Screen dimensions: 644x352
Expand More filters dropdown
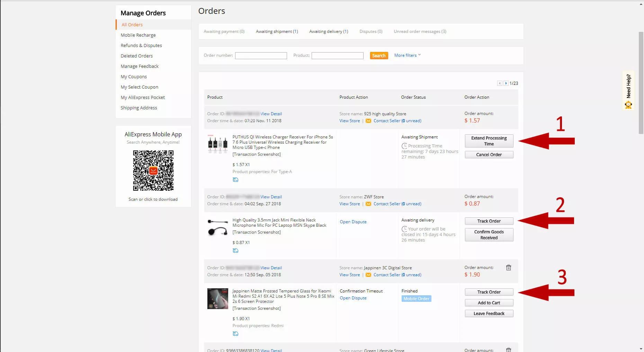point(408,55)
